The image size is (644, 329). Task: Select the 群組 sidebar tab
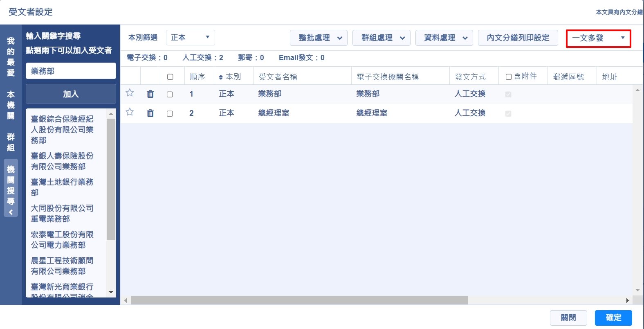pos(11,142)
